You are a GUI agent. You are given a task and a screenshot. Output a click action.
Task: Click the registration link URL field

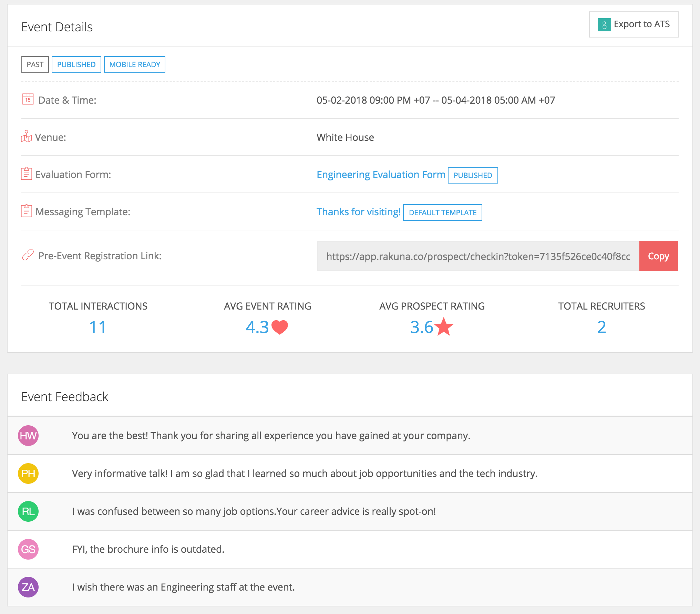[478, 256]
